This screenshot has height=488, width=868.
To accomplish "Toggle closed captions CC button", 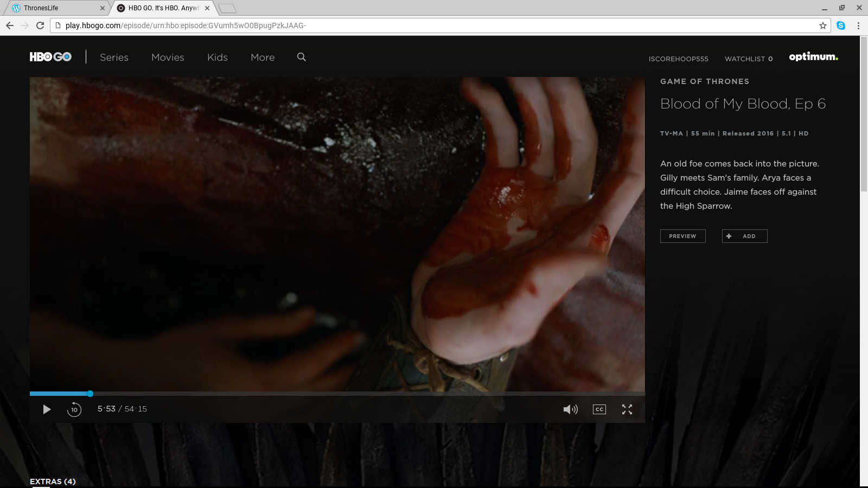I will pyautogui.click(x=599, y=409).
